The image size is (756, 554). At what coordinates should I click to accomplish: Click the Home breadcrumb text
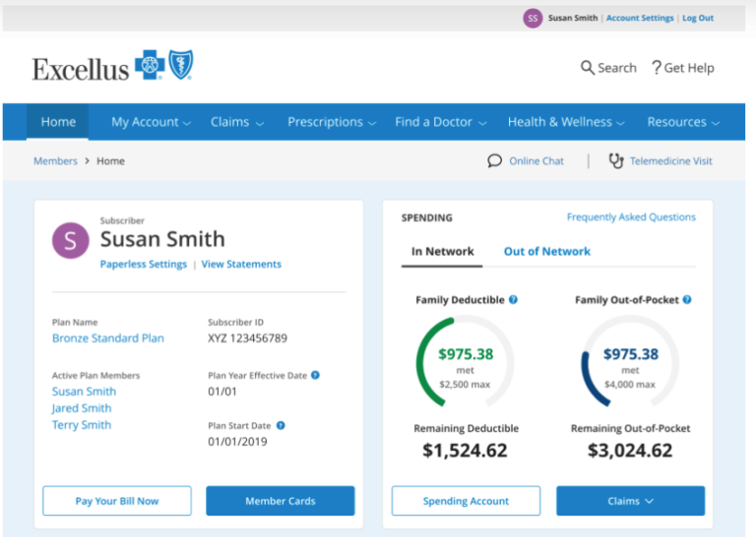[110, 161]
